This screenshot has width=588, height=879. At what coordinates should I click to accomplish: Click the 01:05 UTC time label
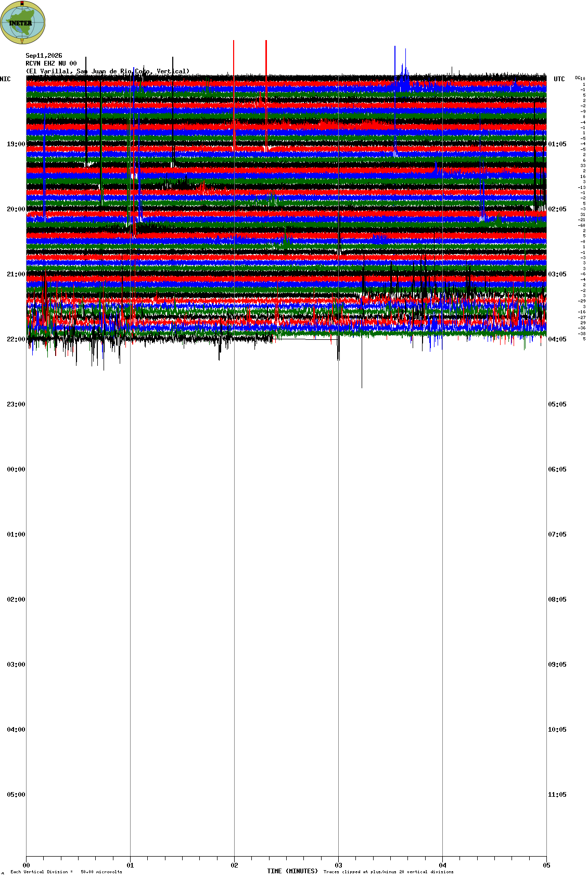557,144
